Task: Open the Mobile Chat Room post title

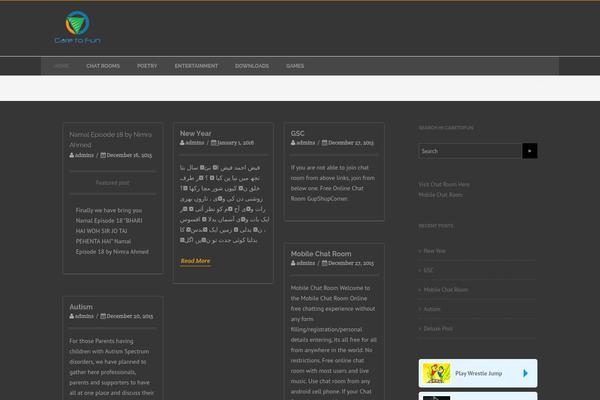Action: (x=321, y=254)
